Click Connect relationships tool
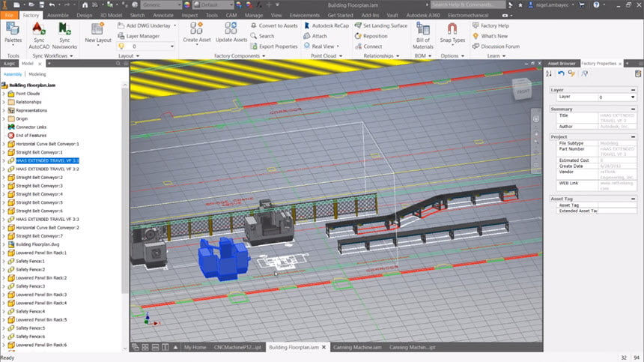 tap(368, 46)
